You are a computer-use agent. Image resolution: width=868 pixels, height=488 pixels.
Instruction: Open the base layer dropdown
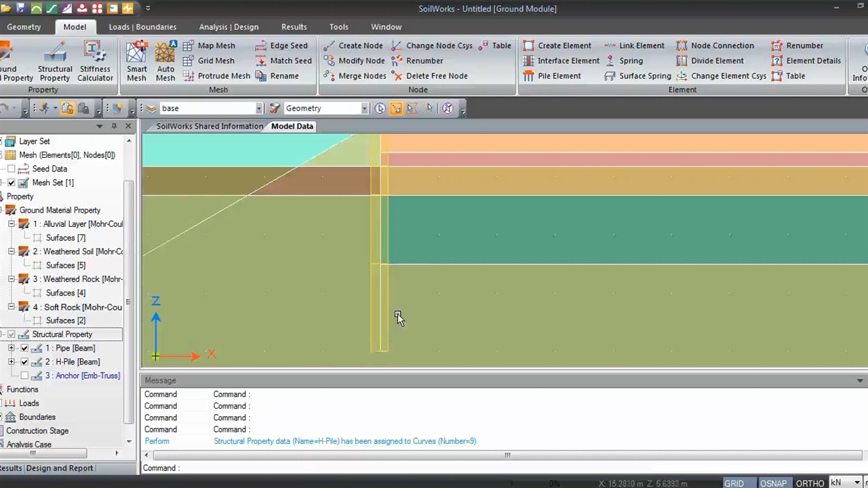pyautogui.click(x=258, y=108)
